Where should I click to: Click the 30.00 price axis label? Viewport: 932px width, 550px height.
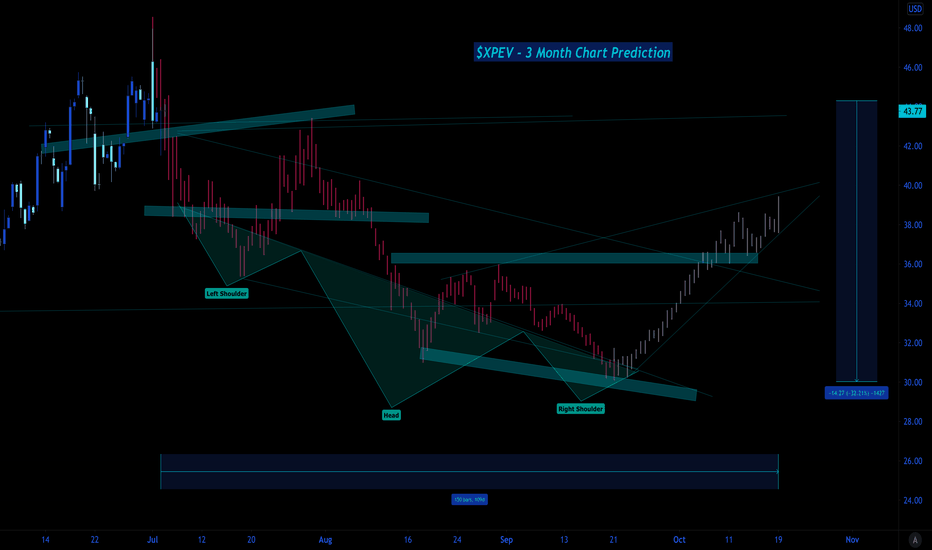(913, 382)
